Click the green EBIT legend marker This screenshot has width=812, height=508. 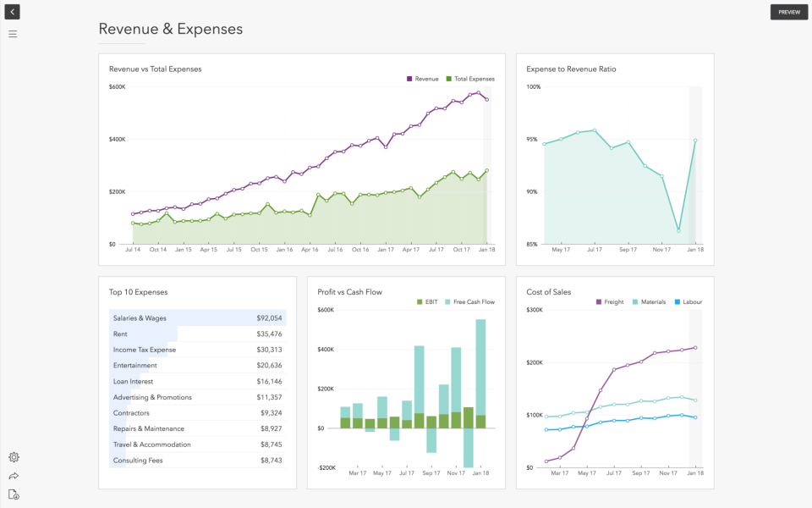[x=420, y=301]
